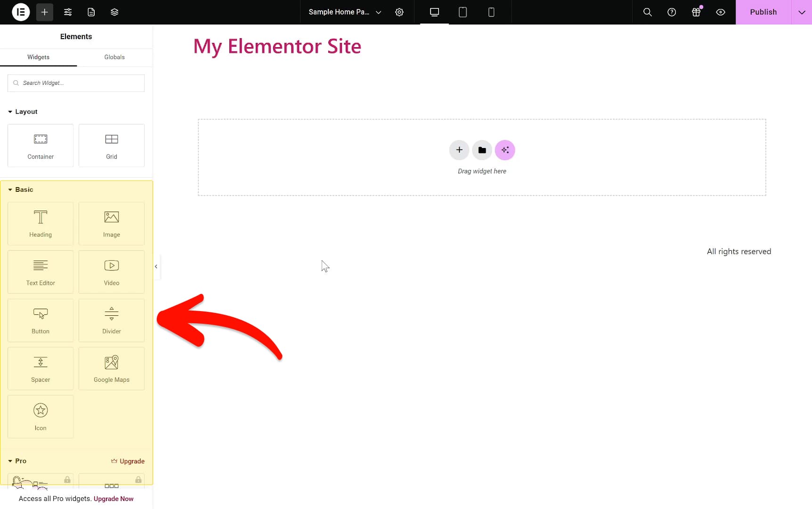The width and height of the screenshot is (812, 509).
Task: Select the Container widget
Action: (41, 145)
